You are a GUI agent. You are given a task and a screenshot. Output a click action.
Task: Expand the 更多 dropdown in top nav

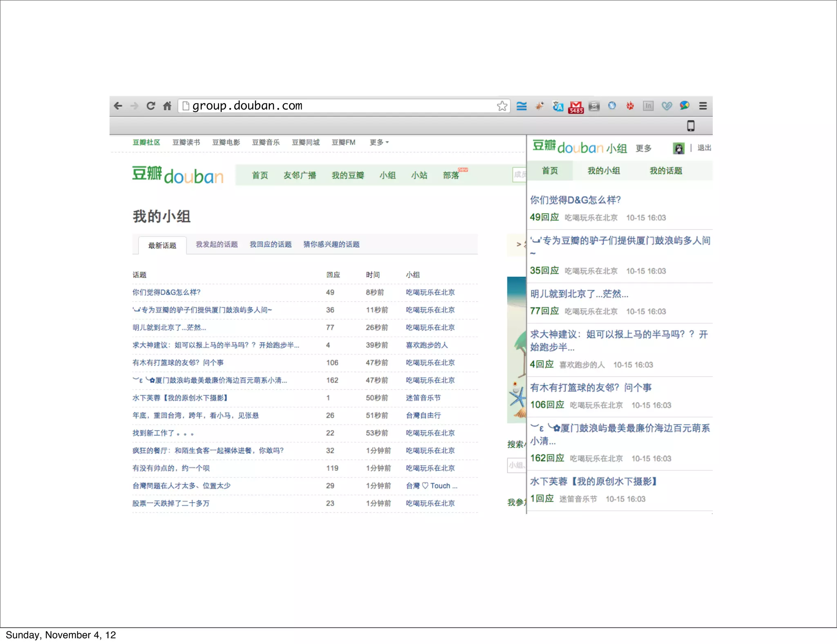(x=379, y=142)
